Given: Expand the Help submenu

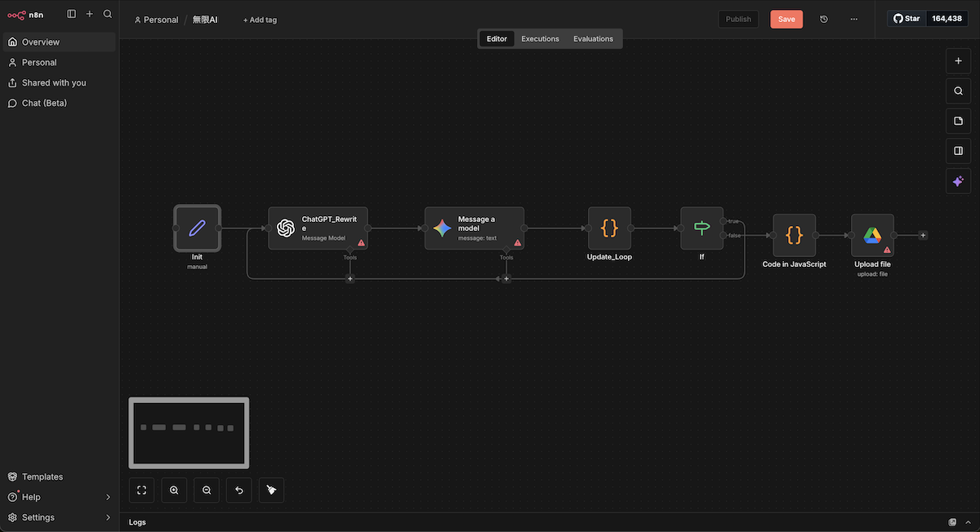Looking at the screenshot, I should point(108,497).
